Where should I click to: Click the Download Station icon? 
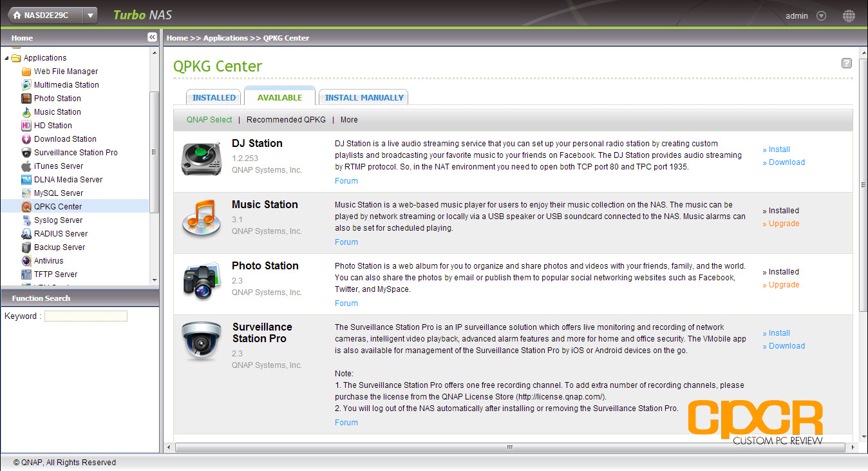(26, 139)
